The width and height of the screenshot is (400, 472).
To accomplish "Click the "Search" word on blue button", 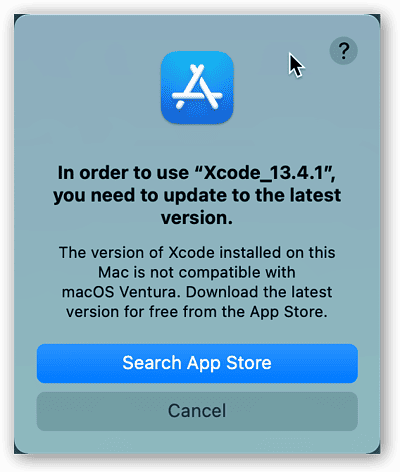I will point(152,363).
